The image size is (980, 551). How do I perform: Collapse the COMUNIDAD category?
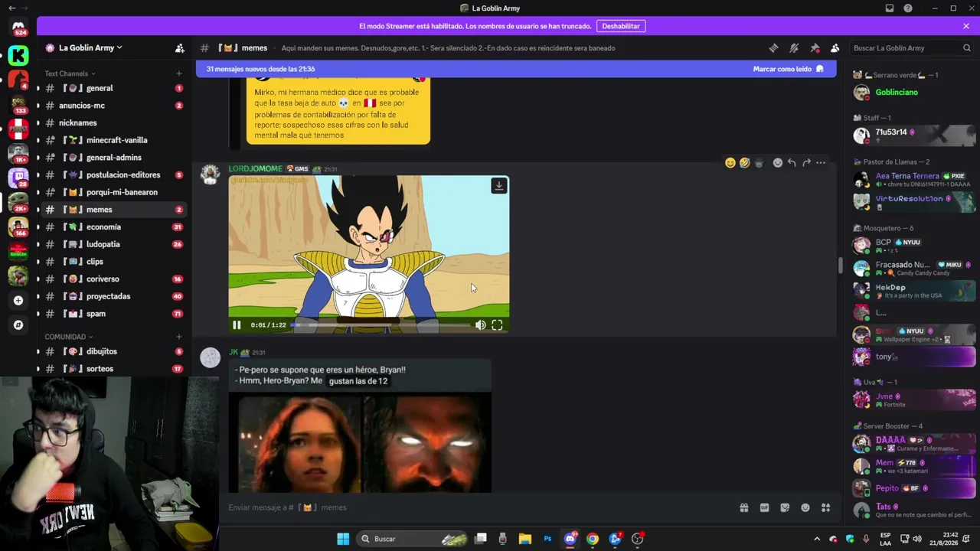pyautogui.click(x=68, y=337)
